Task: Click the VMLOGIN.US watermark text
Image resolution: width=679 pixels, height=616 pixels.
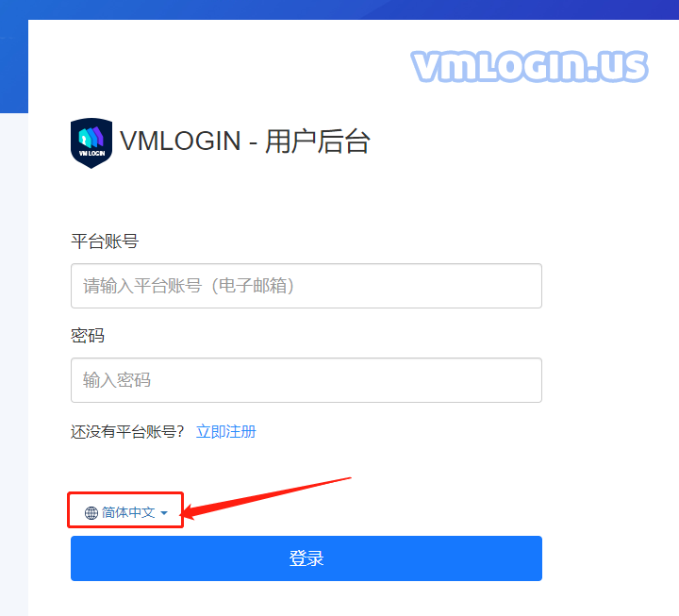Action: 529,66
